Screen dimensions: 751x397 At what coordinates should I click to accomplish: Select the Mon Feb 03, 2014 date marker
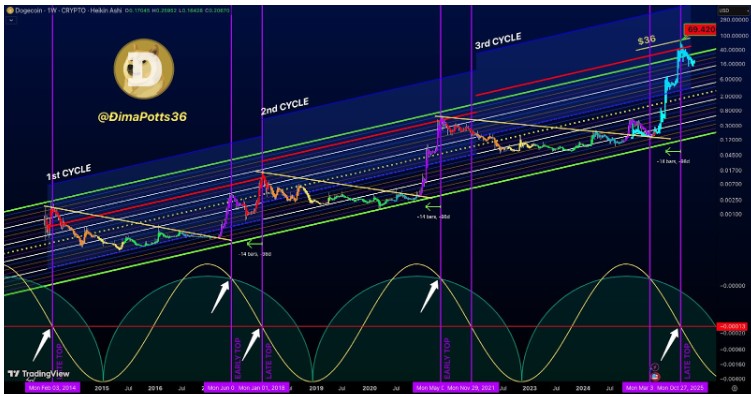tap(52, 387)
